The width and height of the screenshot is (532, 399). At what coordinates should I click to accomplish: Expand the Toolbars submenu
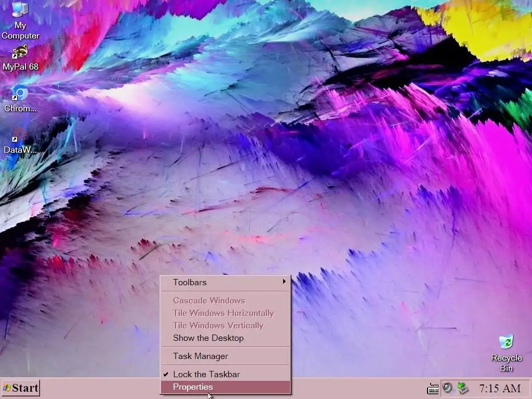point(225,282)
